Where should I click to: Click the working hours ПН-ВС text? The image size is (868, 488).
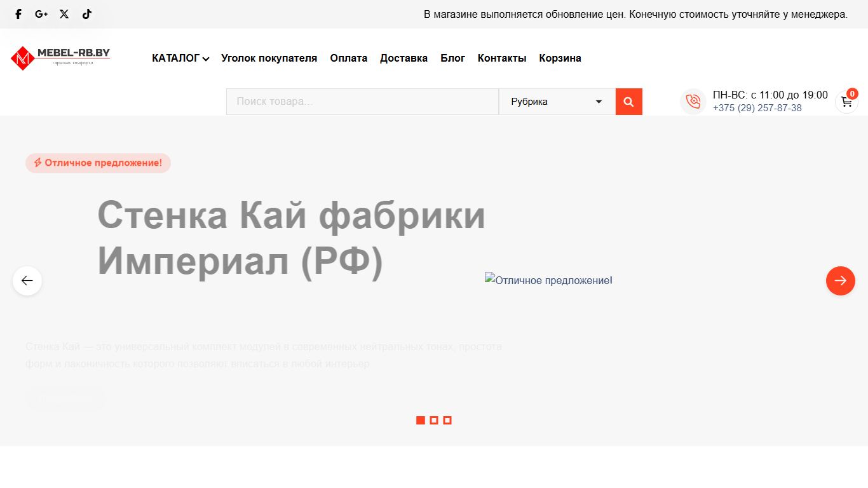pyautogui.click(x=770, y=95)
